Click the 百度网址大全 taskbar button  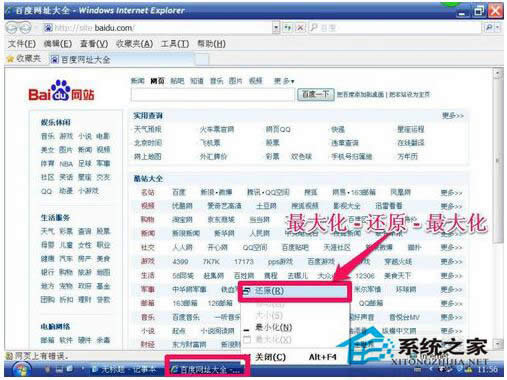(207, 369)
